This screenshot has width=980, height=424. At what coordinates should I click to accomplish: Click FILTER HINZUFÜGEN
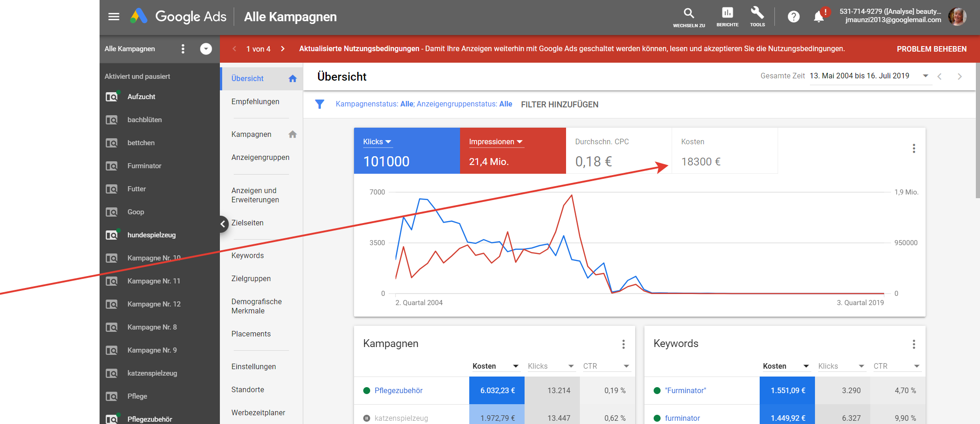click(x=560, y=105)
